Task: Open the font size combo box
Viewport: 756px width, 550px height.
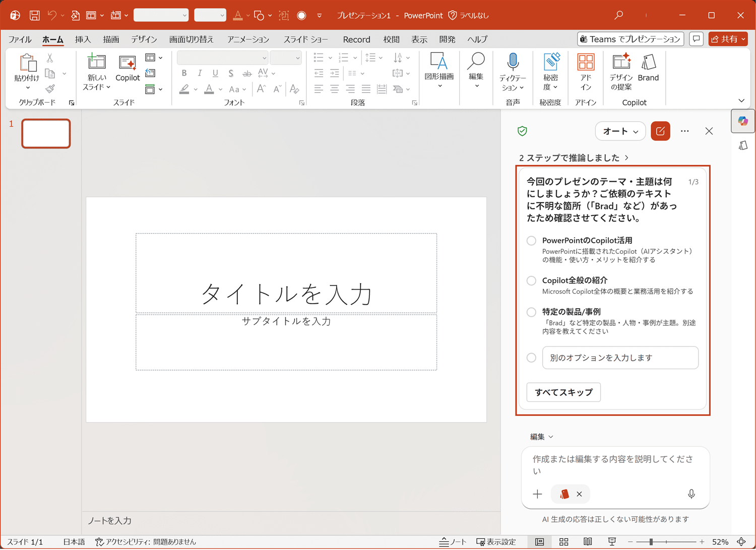Action: [x=285, y=58]
